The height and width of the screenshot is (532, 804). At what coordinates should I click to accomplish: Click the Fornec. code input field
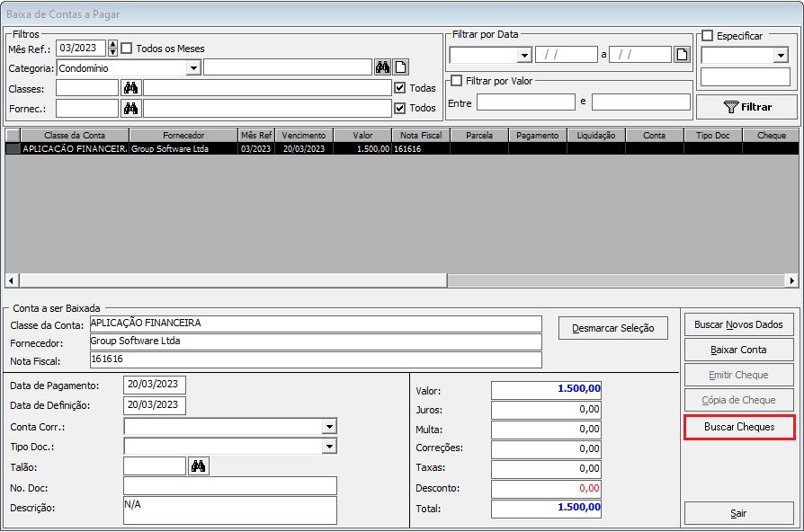(x=87, y=108)
